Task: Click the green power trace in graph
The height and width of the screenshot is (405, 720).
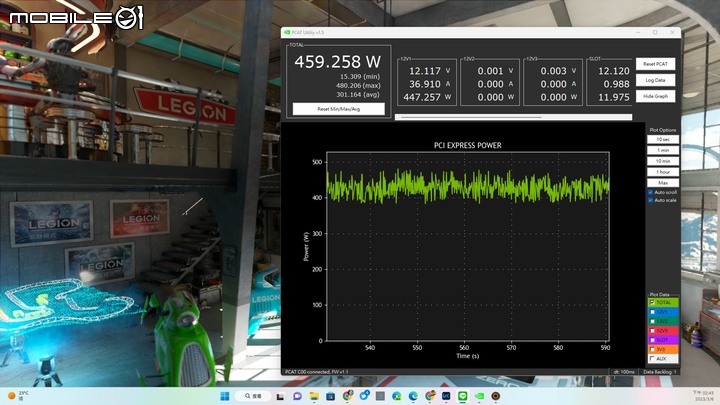Action: [468, 187]
